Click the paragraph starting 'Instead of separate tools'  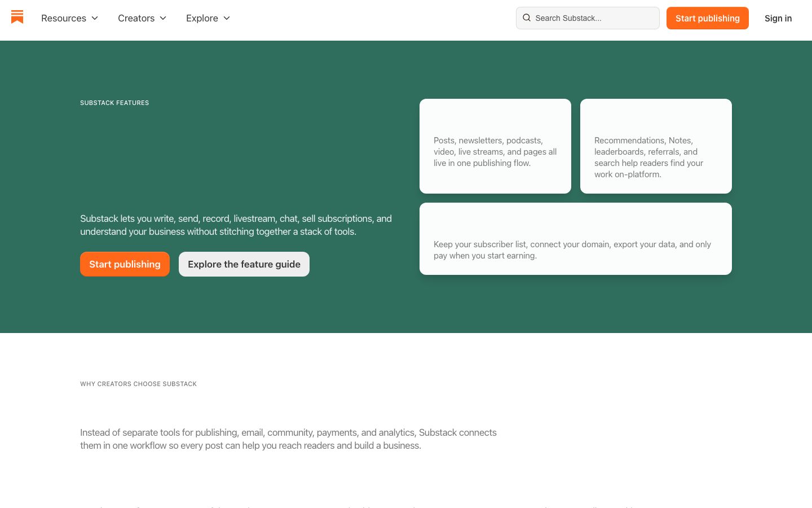click(288, 439)
